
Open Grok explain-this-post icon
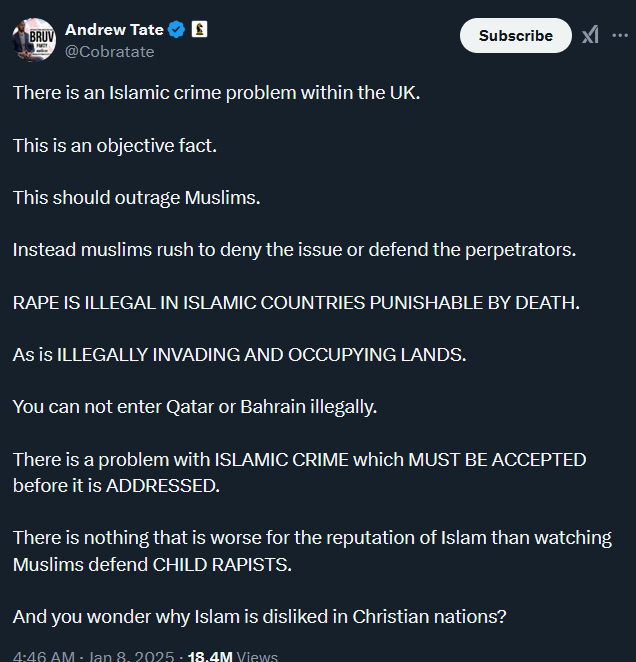(591, 35)
